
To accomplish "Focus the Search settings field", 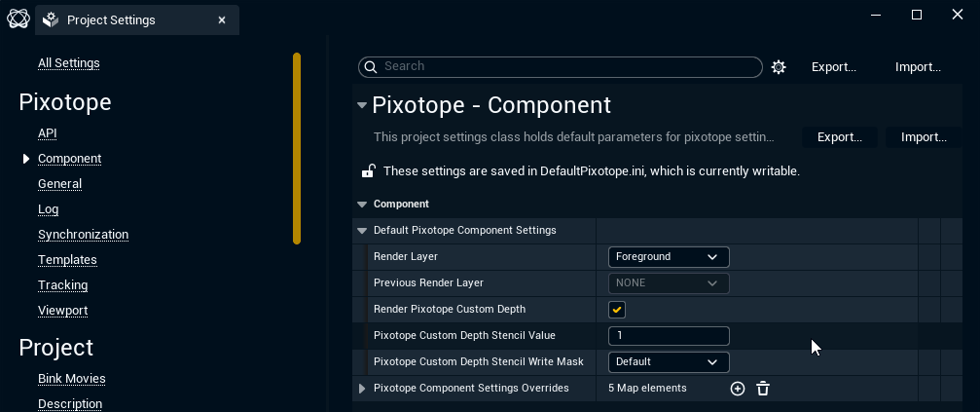I will click(561, 67).
